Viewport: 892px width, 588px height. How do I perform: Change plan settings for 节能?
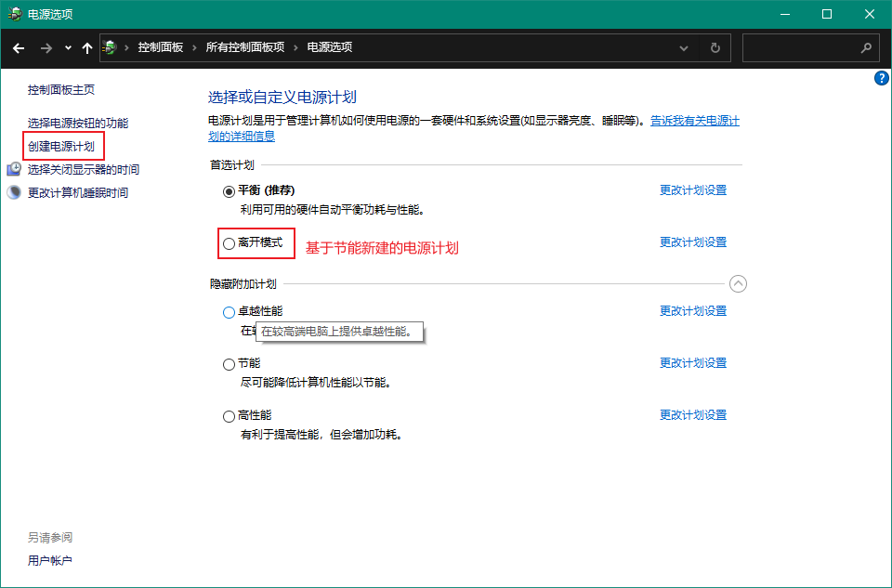[693, 363]
